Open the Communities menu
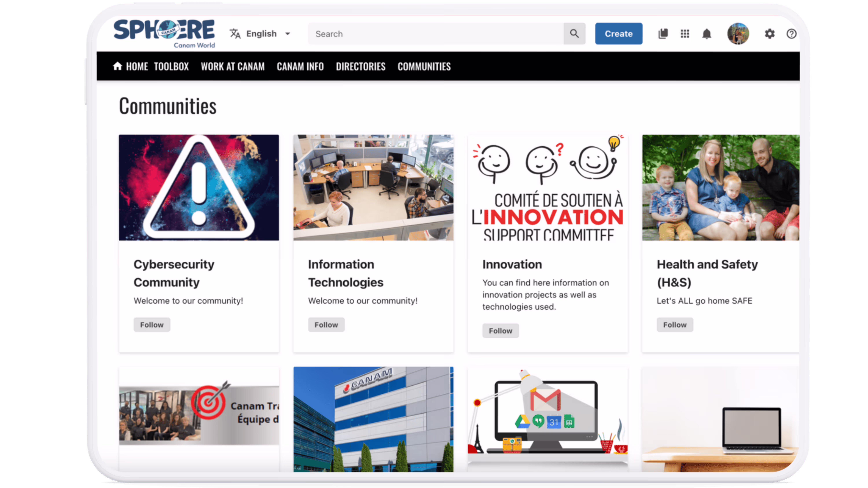The image size is (868, 488). click(x=424, y=66)
